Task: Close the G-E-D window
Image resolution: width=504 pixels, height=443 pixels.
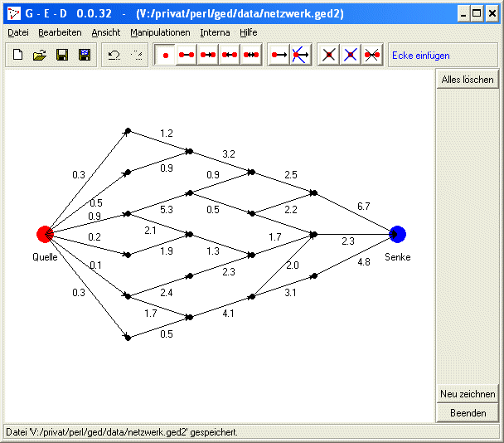Action: coord(492,14)
